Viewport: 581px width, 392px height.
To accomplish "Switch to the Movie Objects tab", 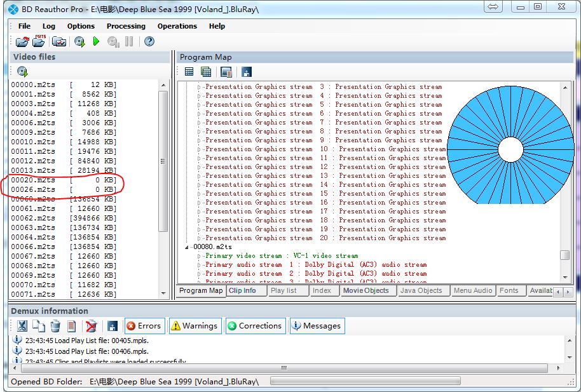I will (x=368, y=291).
